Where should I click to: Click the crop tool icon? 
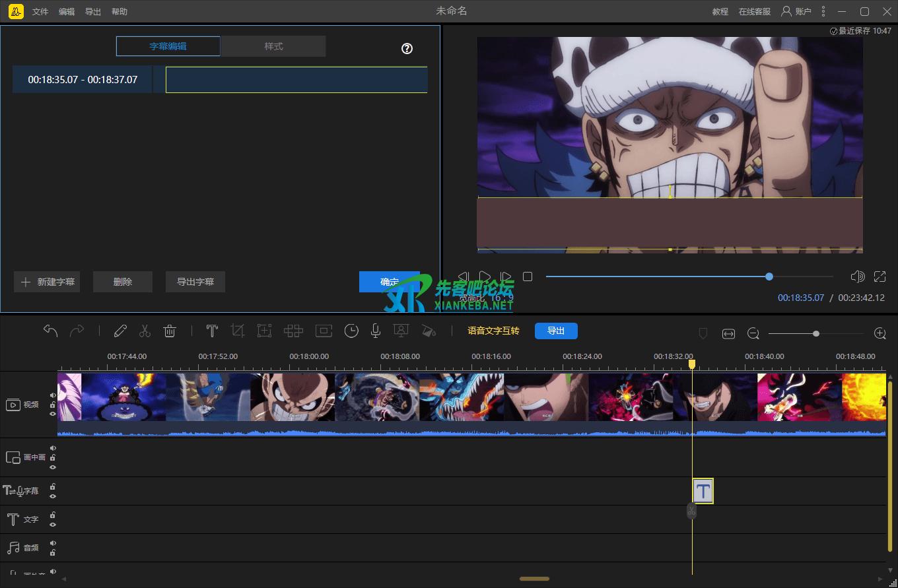coord(238,331)
